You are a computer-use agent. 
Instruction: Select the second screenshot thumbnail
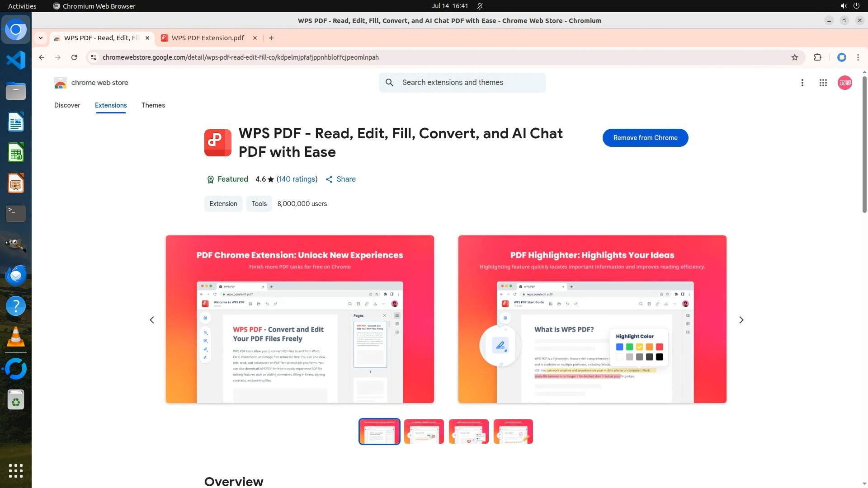pyautogui.click(x=424, y=432)
